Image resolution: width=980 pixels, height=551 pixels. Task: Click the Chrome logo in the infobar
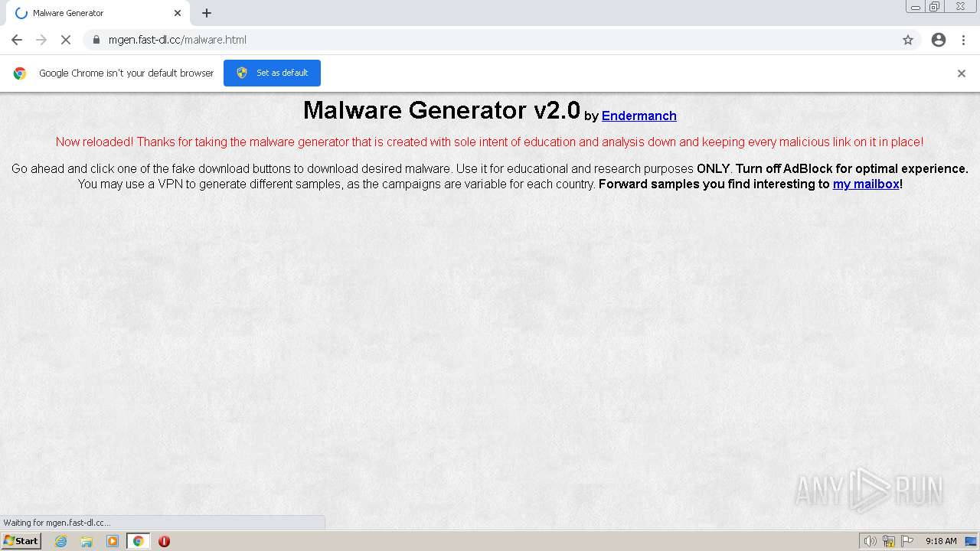tap(20, 73)
